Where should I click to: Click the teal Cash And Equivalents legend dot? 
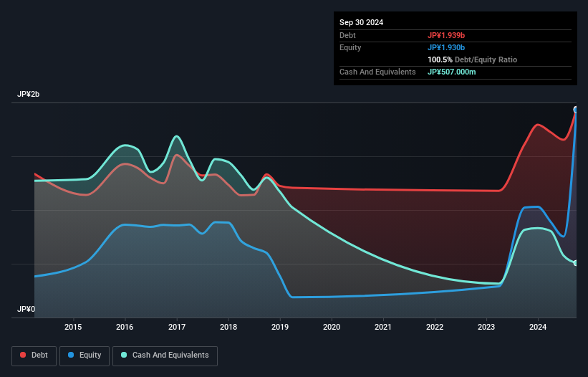124,355
